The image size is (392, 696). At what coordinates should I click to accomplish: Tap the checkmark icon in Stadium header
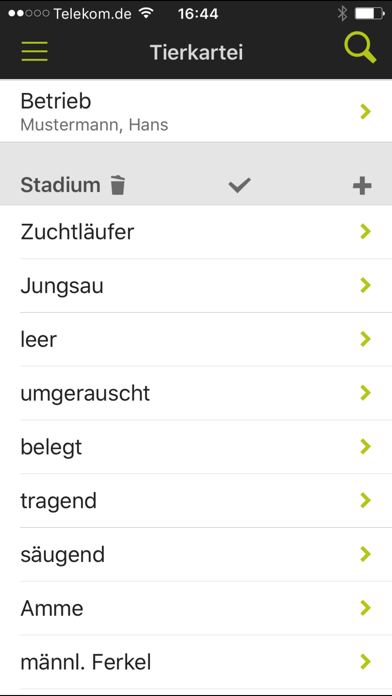(x=240, y=185)
